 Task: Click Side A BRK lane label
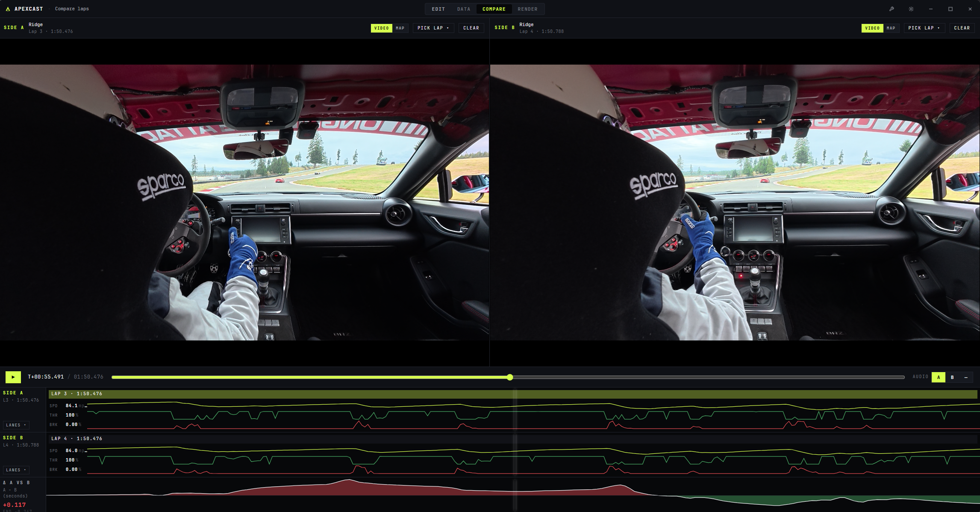pos(53,425)
